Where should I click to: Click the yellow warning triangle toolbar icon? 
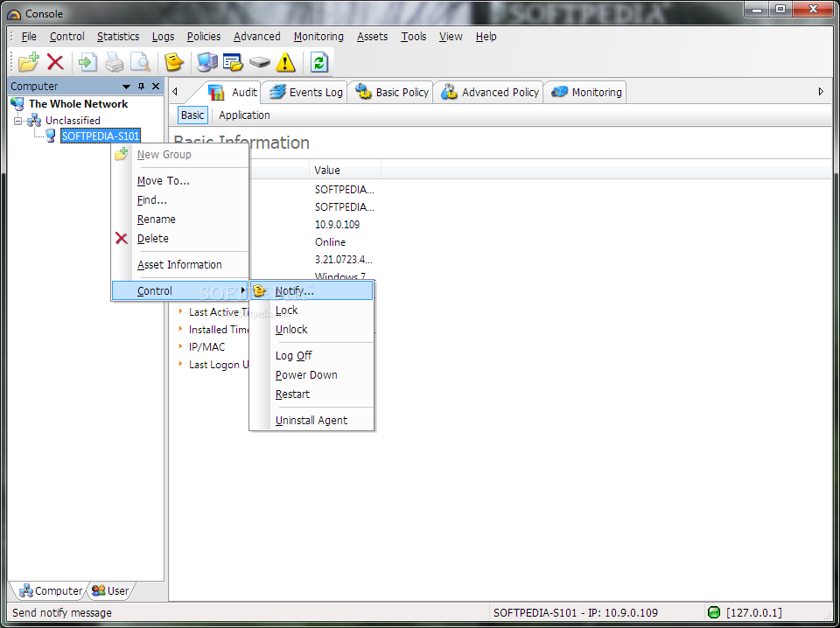click(x=285, y=63)
